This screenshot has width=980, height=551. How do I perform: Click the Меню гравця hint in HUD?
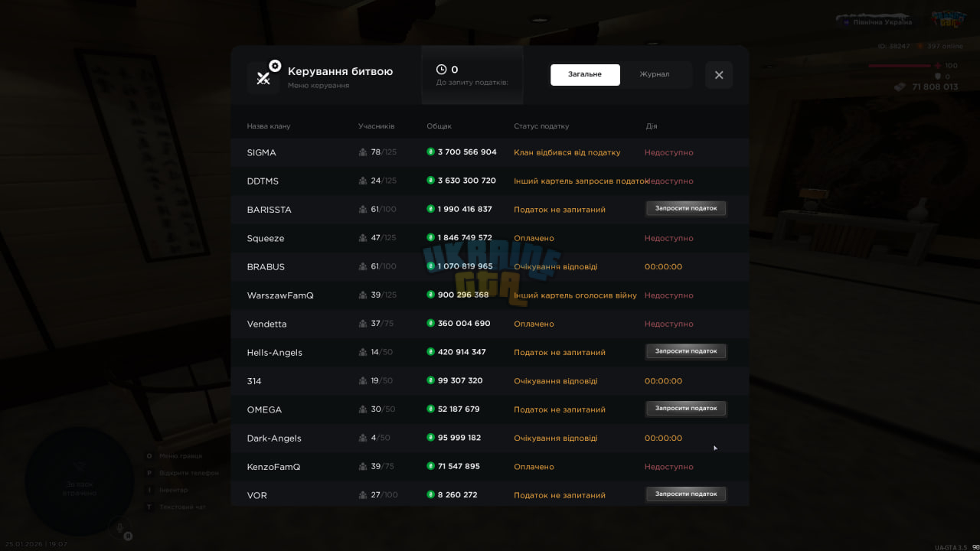180,456
